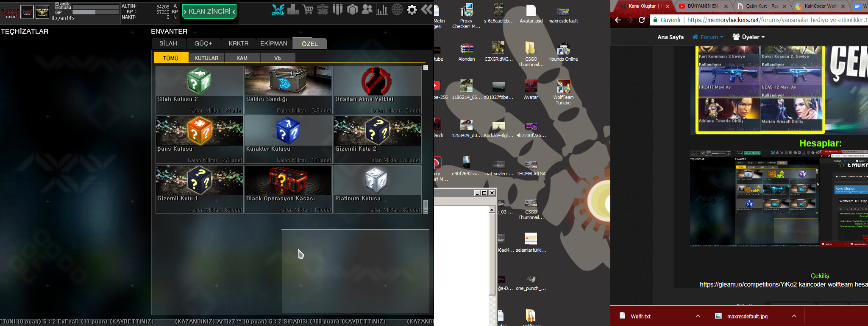Open Proxy Checker desktop icon
Image resolution: width=868 pixels, height=326 pixels.
[466, 16]
